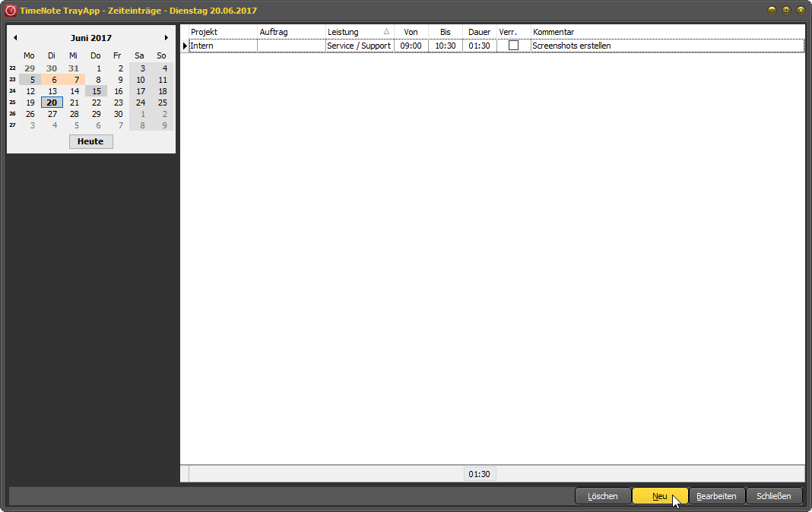Image resolution: width=812 pixels, height=512 pixels.
Task: Click the Schließen button
Action: (x=774, y=496)
